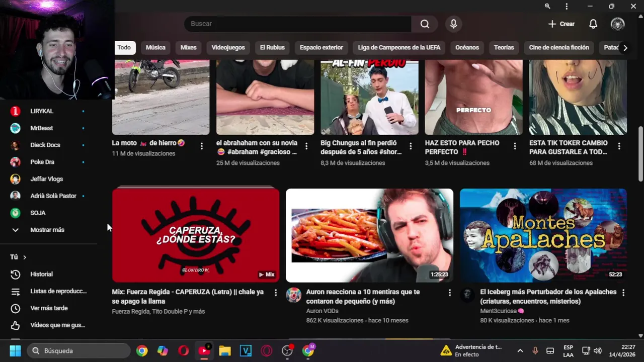Click El Iceberg más Perturbador title
Viewport: 644px width, 362px height.
(548, 297)
